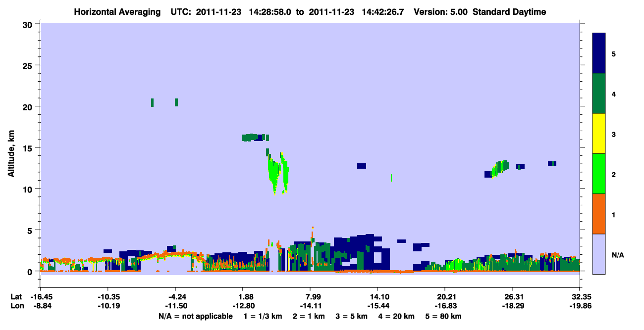Click longitude value -12.80
Screen dimensions: 644x330
(243, 305)
